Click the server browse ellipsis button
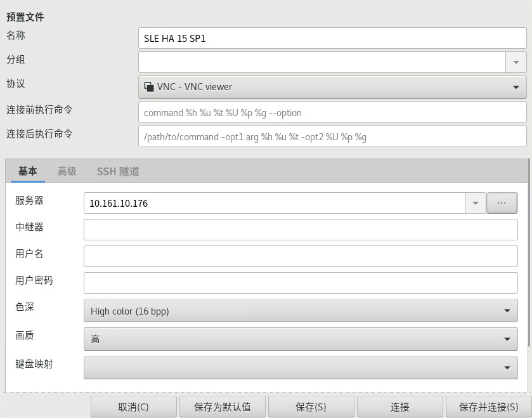Screen dimensions: 532x418 coord(502,203)
